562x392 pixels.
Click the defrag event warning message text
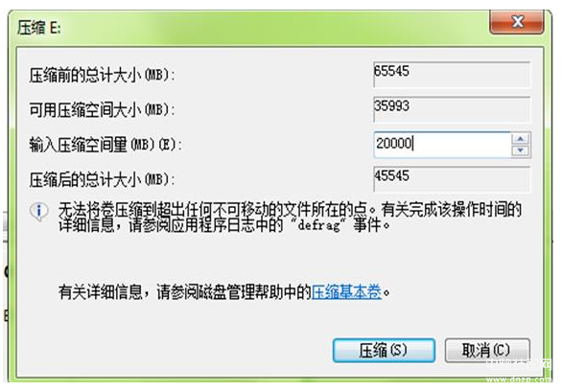[x=291, y=218]
